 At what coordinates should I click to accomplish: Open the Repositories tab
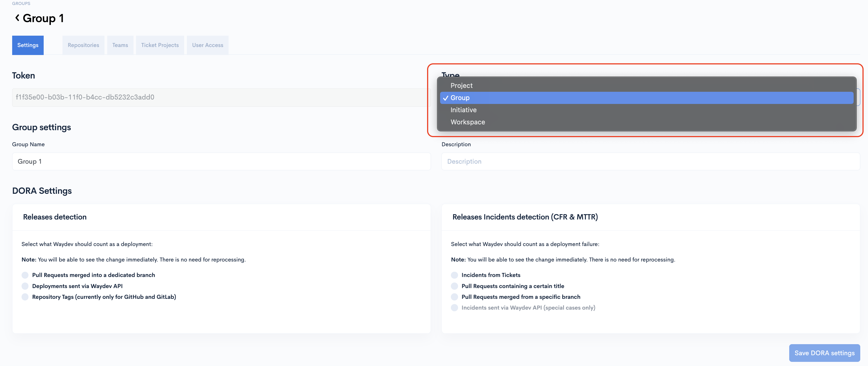click(83, 45)
